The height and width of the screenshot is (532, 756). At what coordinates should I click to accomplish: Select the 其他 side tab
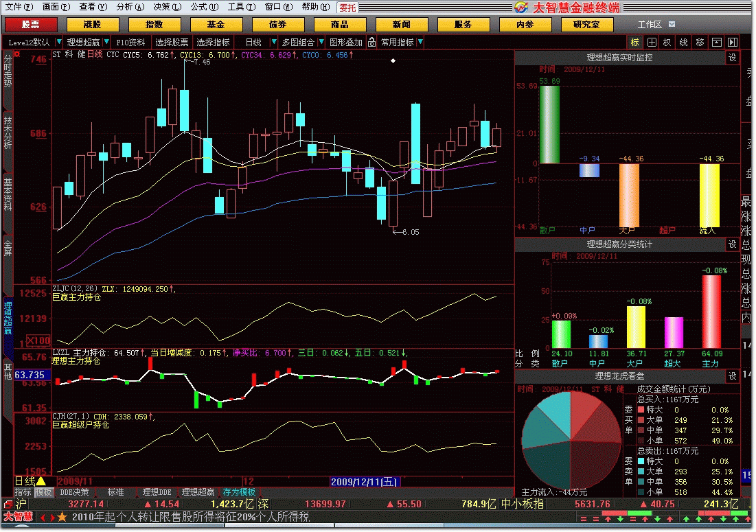pyautogui.click(x=8, y=371)
